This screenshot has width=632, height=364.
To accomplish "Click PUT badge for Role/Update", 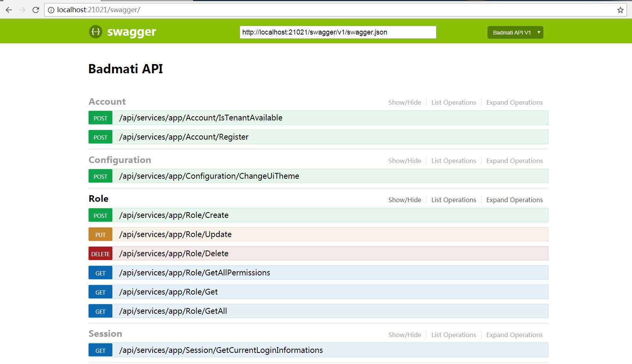I will (100, 235).
